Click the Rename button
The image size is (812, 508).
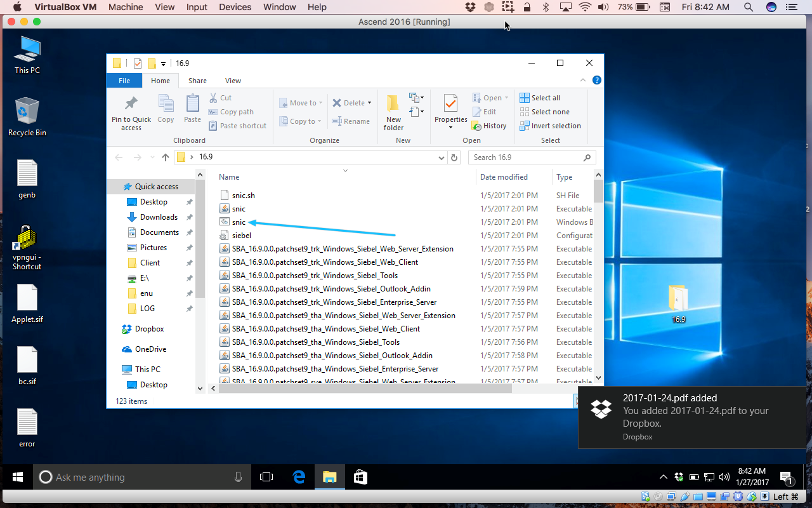tap(351, 121)
